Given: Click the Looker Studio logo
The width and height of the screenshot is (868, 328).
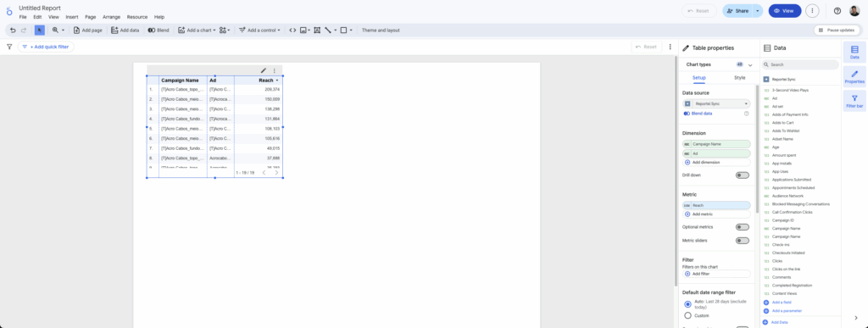Looking at the screenshot, I should point(8,11).
